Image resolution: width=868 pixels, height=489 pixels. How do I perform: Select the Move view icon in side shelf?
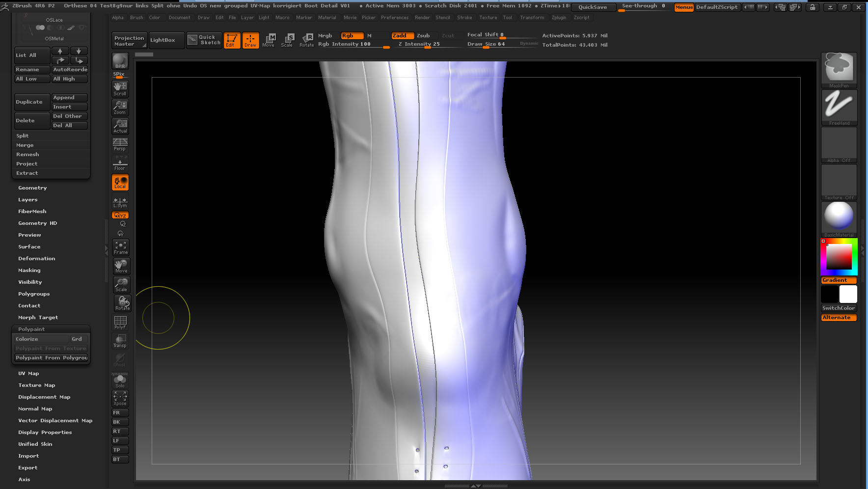[x=121, y=266]
